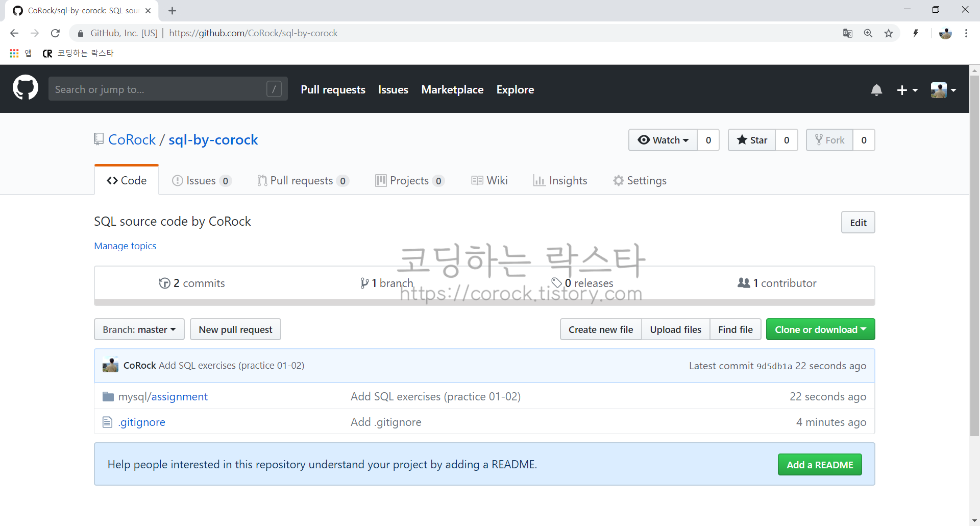This screenshot has width=980, height=526.
Task: Open latest commit 9d5db1a
Action: pos(774,366)
